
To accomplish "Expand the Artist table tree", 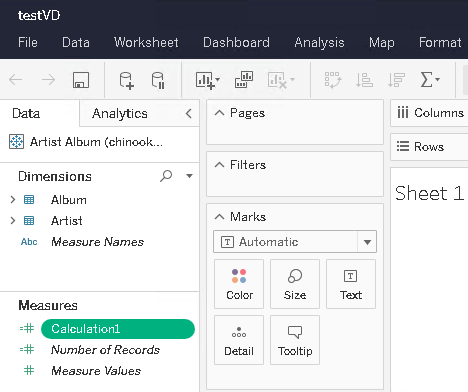I will (13, 220).
